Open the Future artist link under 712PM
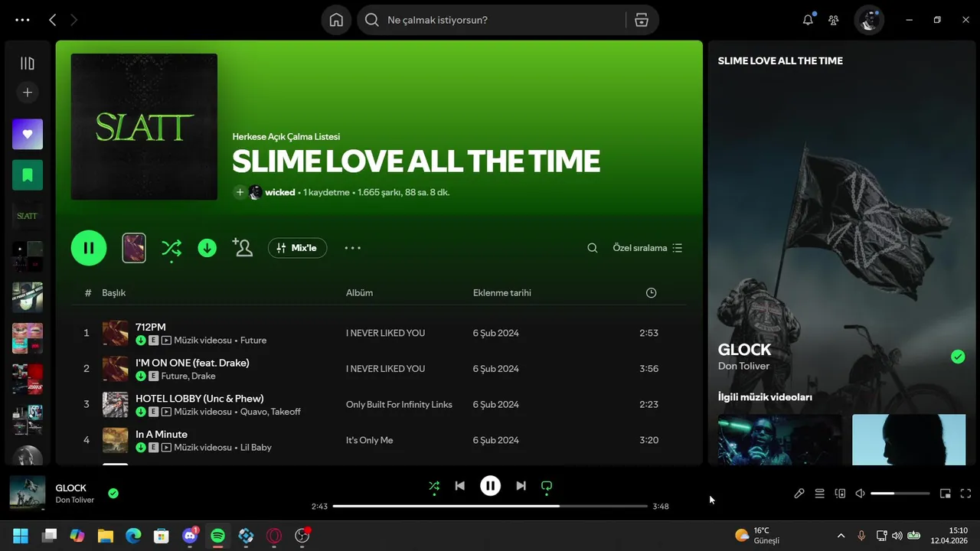Image resolution: width=980 pixels, height=551 pixels. (x=253, y=341)
